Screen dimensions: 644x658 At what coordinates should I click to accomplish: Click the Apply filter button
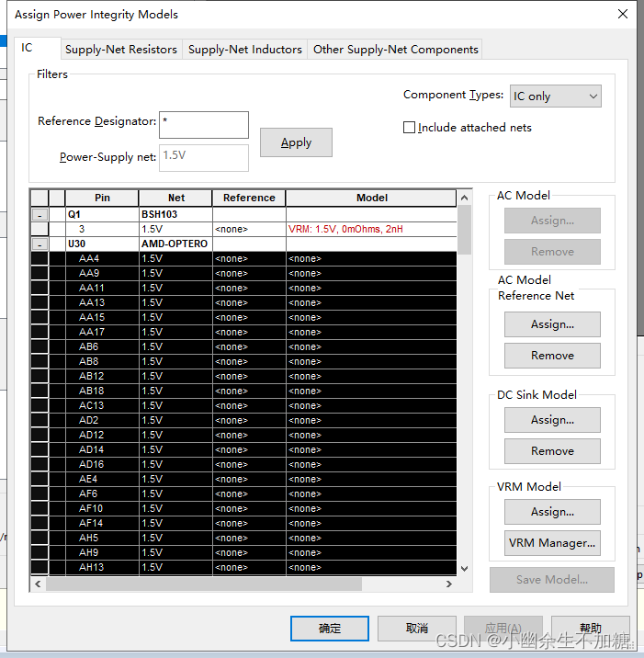pyautogui.click(x=296, y=142)
